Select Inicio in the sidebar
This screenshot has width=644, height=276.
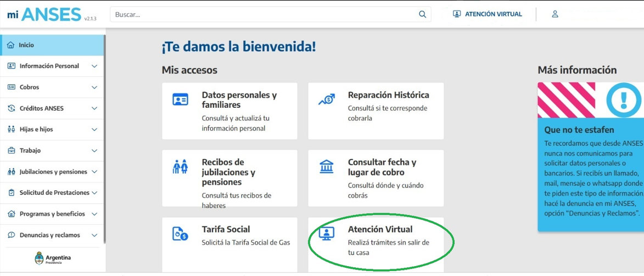click(x=52, y=45)
